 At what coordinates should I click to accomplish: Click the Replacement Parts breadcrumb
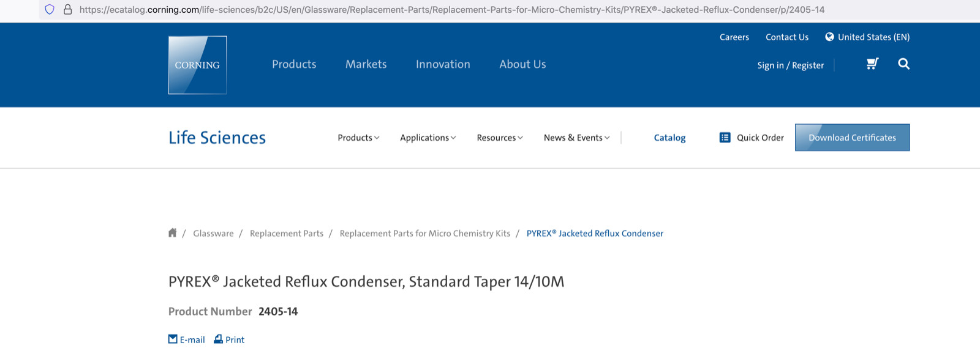[287, 233]
